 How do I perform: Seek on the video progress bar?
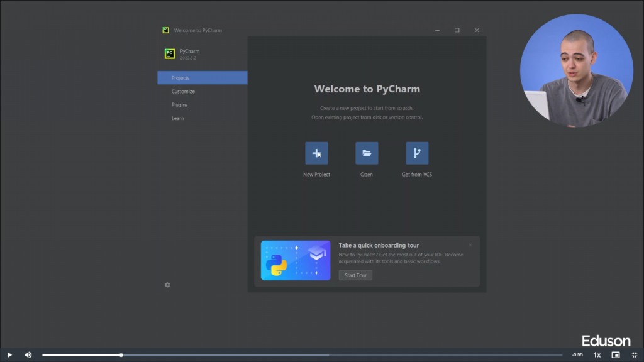tap(303, 355)
